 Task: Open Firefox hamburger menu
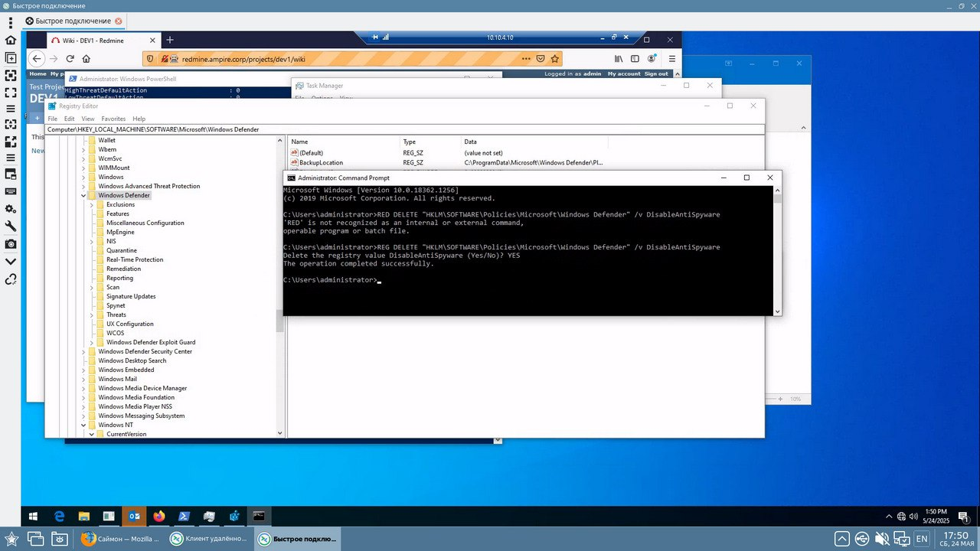(671, 58)
